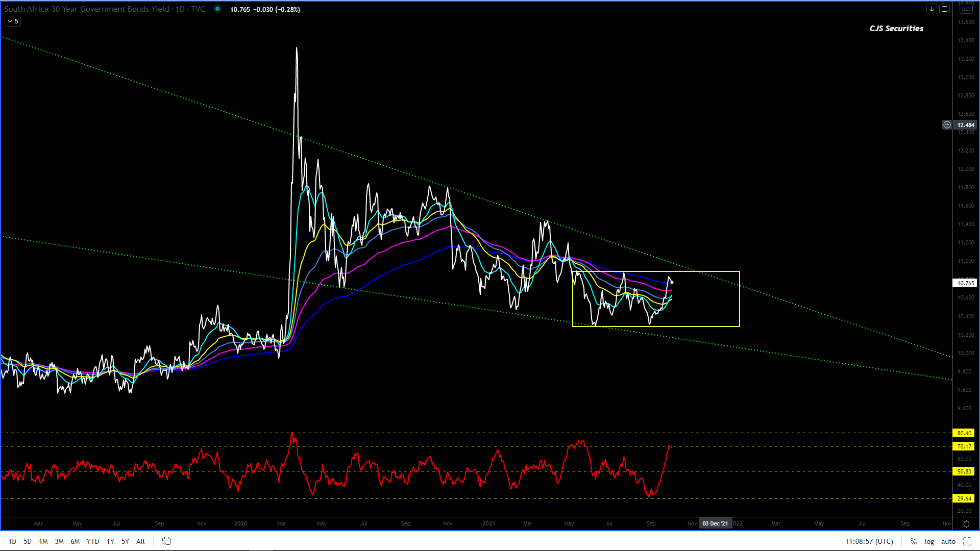980x551 pixels.
Task: Click the go-to-date calendar icon
Action: pyautogui.click(x=166, y=541)
